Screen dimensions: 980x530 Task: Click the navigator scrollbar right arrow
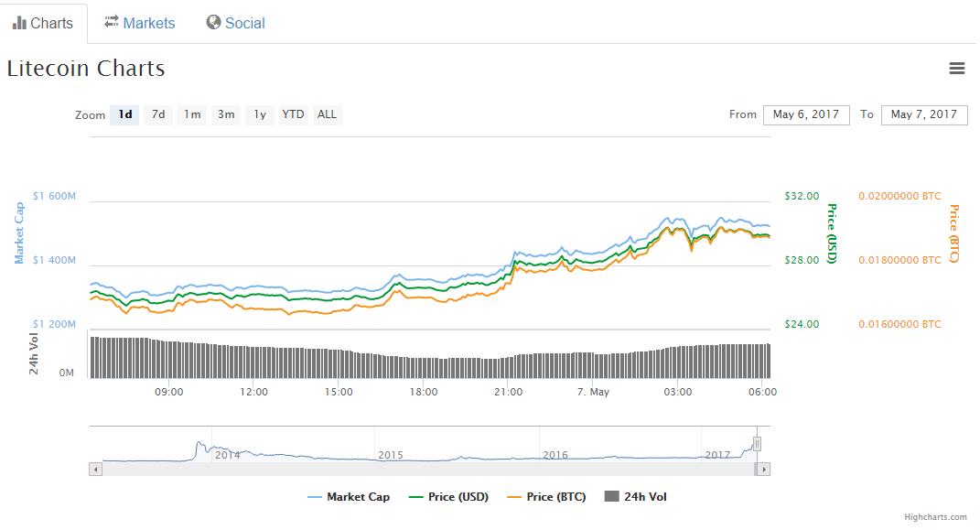(x=764, y=469)
